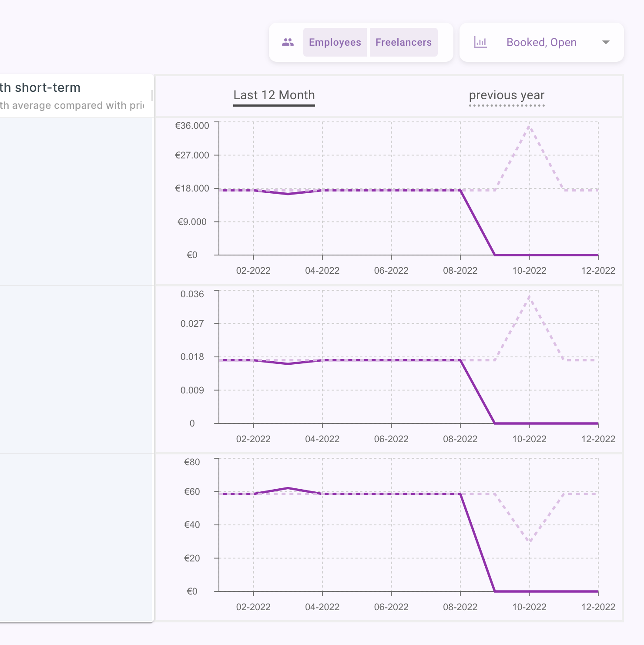Click the solid line dip at 03-2022 in middle chart
This screenshot has height=645, width=644.
(288, 363)
